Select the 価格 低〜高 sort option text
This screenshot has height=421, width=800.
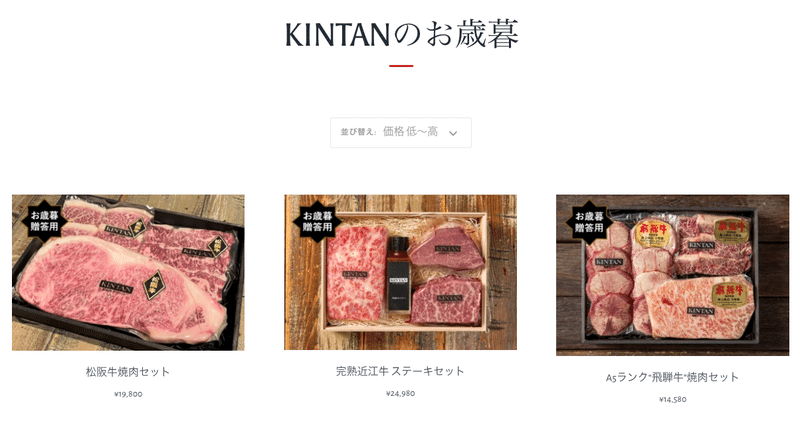pyautogui.click(x=411, y=132)
